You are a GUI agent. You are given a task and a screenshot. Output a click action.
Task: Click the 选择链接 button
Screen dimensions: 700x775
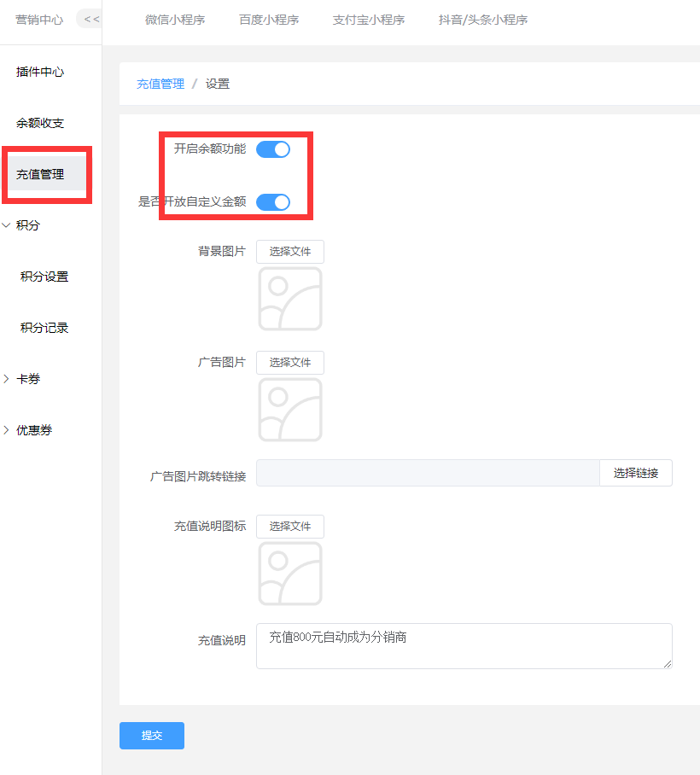point(636,473)
